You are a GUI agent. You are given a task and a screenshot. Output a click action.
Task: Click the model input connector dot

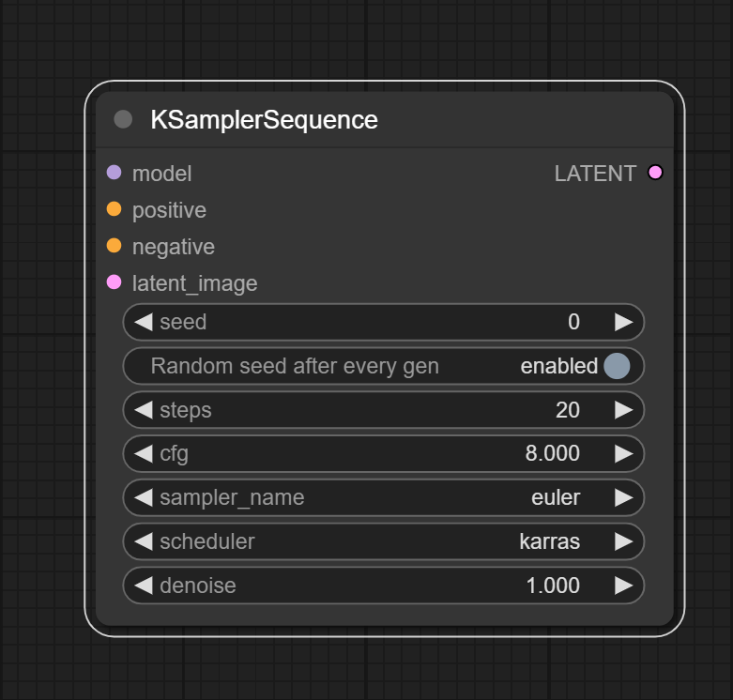tap(115, 173)
